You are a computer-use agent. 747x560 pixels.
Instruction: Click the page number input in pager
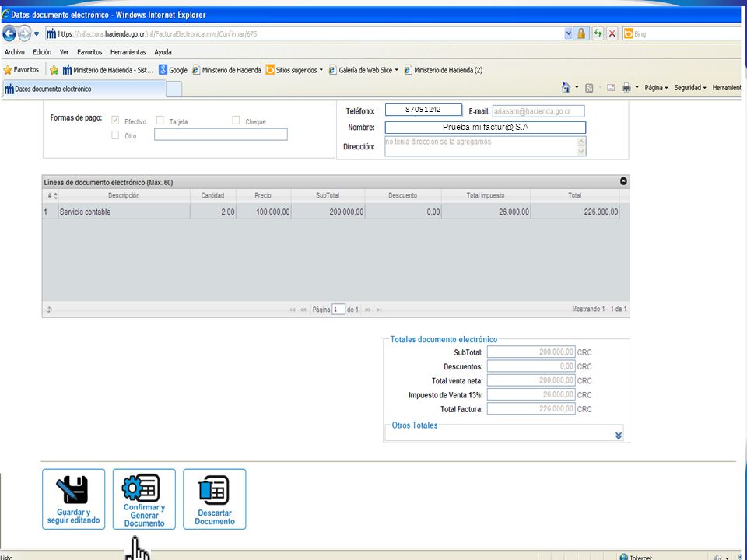point(338,310)
